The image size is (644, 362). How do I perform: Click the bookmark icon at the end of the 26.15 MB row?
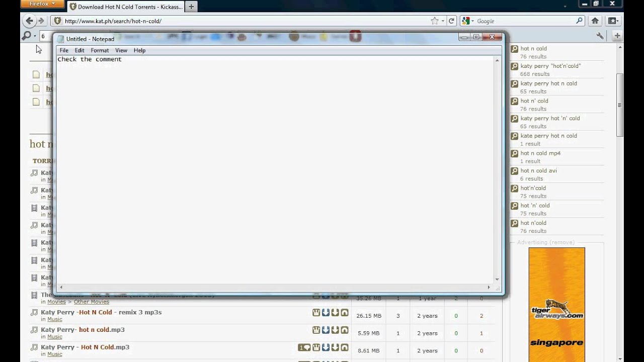345,313
